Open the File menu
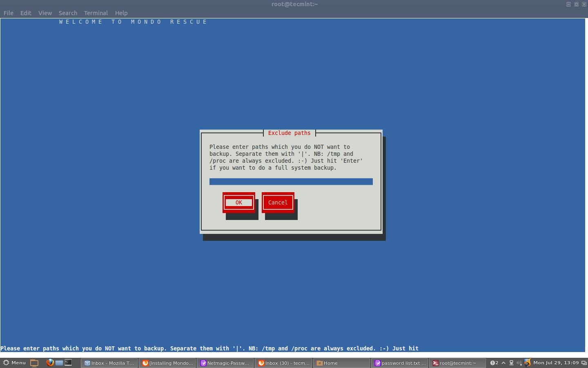588x368 pixels. [x=9, y=13]
